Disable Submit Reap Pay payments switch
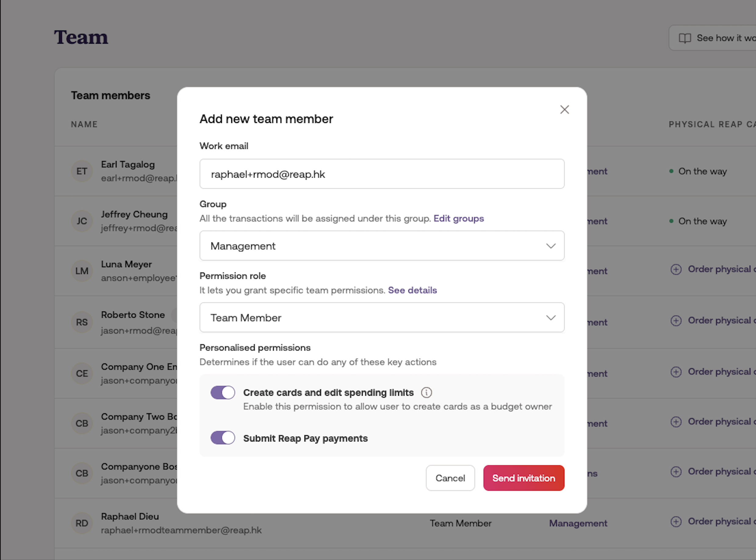The width and height of the screenshot is (756, 560). (223, 438)
